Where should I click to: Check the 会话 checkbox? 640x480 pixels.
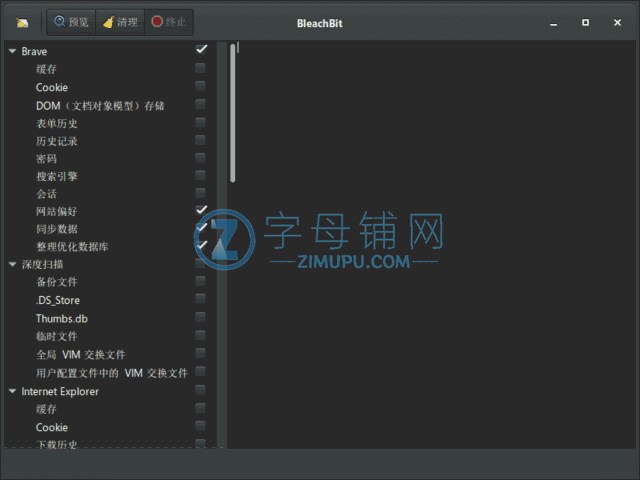point(200,193)
